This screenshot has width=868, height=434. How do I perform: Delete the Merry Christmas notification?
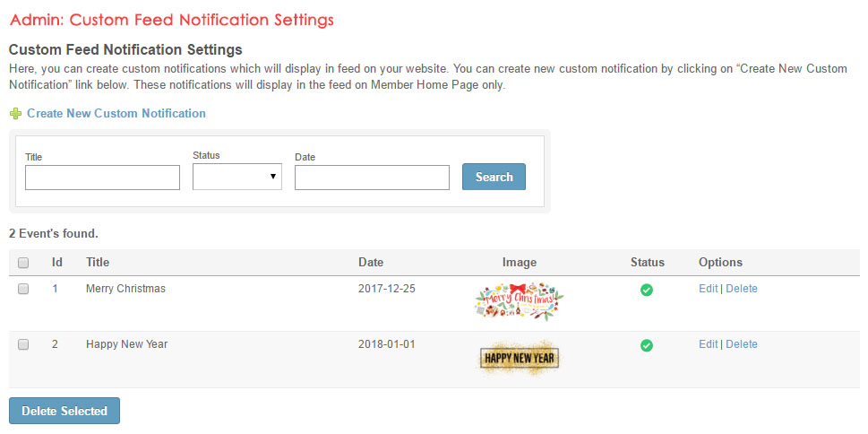(x=742, y=289)
